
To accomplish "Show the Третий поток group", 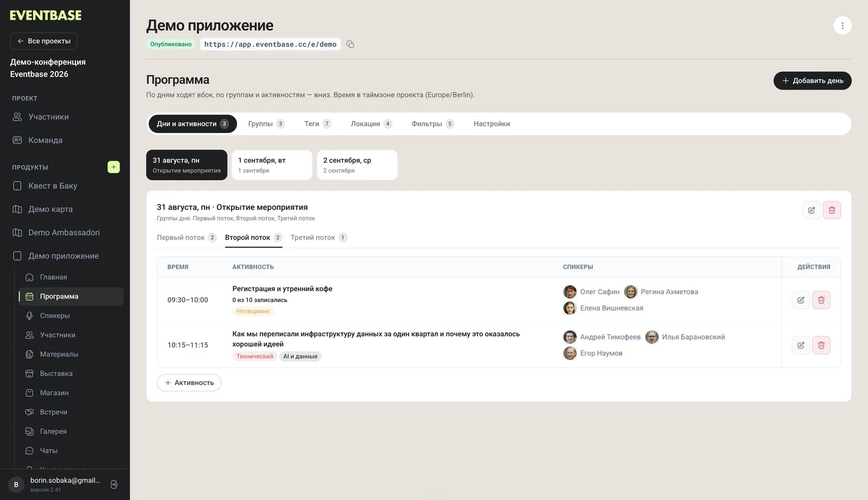I will click(x=318, y=238).
